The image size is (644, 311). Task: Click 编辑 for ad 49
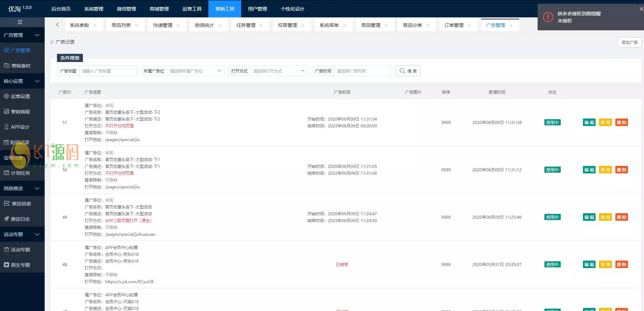point(589,217)
